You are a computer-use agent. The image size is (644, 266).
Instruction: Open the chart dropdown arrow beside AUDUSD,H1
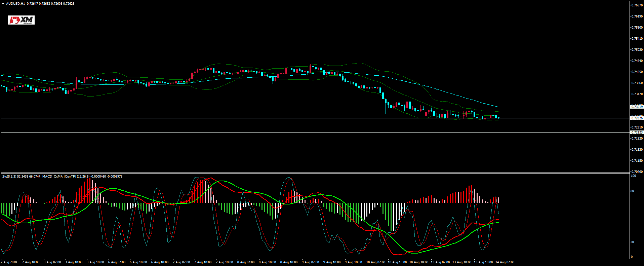click(x=3, y=4)
